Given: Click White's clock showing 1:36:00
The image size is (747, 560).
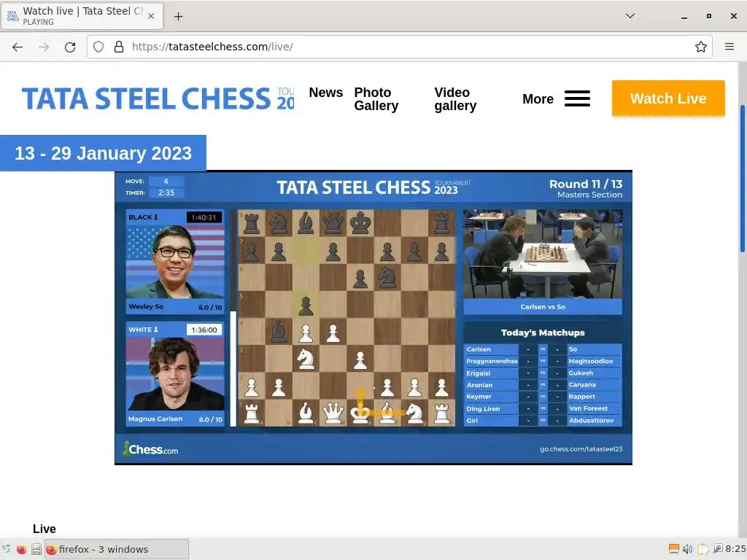Looking at the screenshot, I should (204, 330).
